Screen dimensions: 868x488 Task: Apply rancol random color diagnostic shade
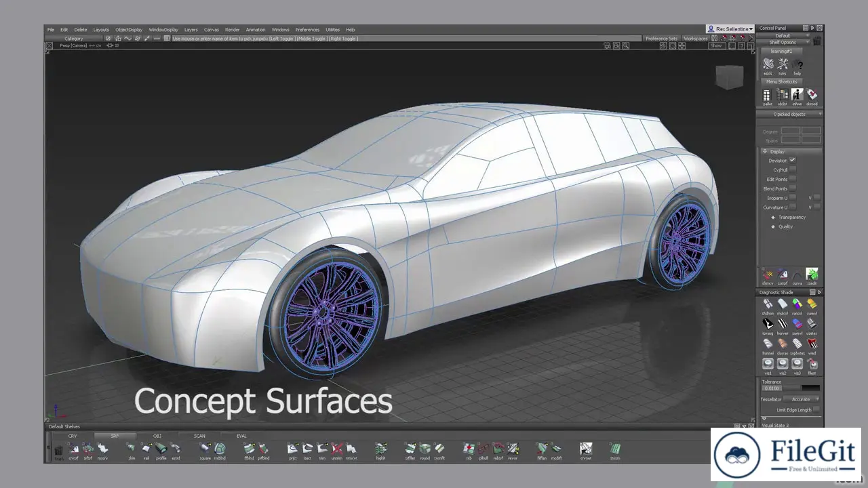pyautogui.click(x=797, y=306)
